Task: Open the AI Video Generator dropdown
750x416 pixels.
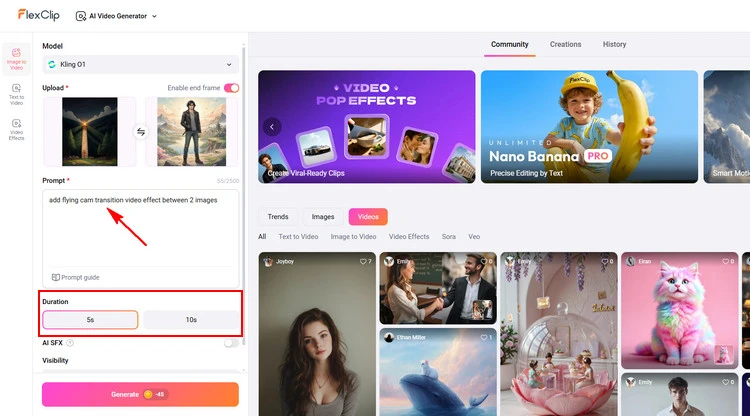Action: click(x=116, y=17)
